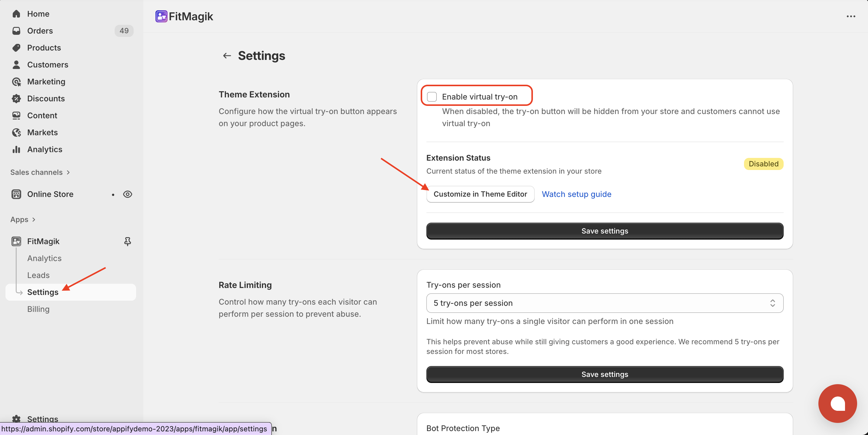Click the Products tag icon
Viewport: 868px width, 435px height.
coord(16,47)
